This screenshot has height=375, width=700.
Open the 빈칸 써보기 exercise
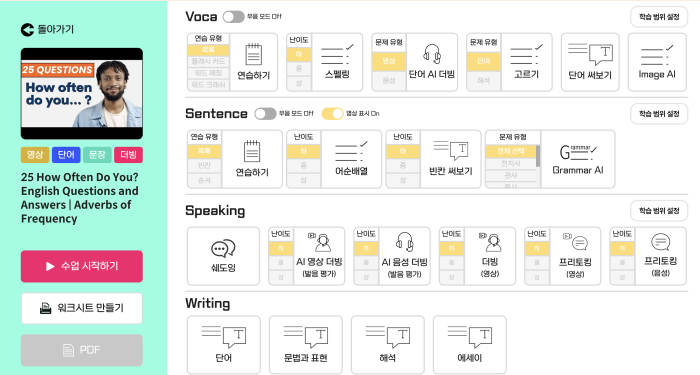point(450,159)
